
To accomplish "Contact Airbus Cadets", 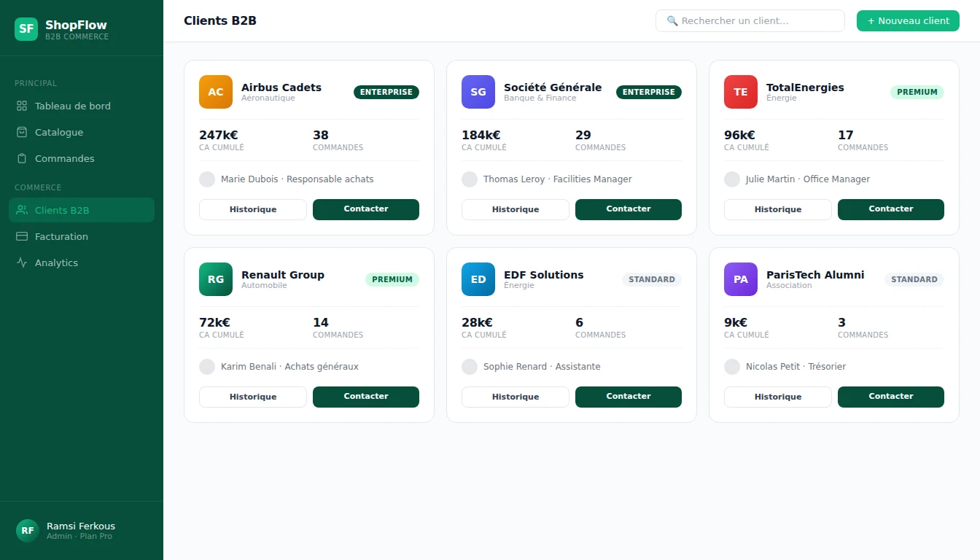I will point(366,209).
